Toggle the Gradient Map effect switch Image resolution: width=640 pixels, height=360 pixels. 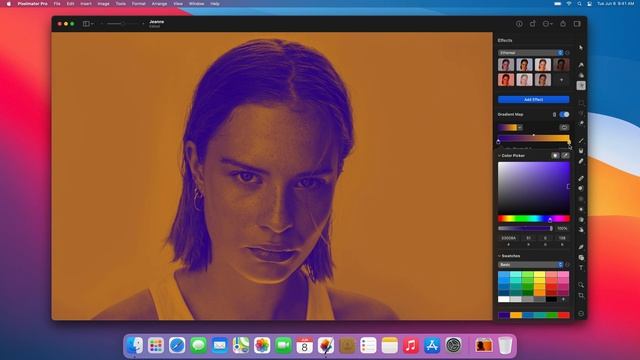point(564,115)
